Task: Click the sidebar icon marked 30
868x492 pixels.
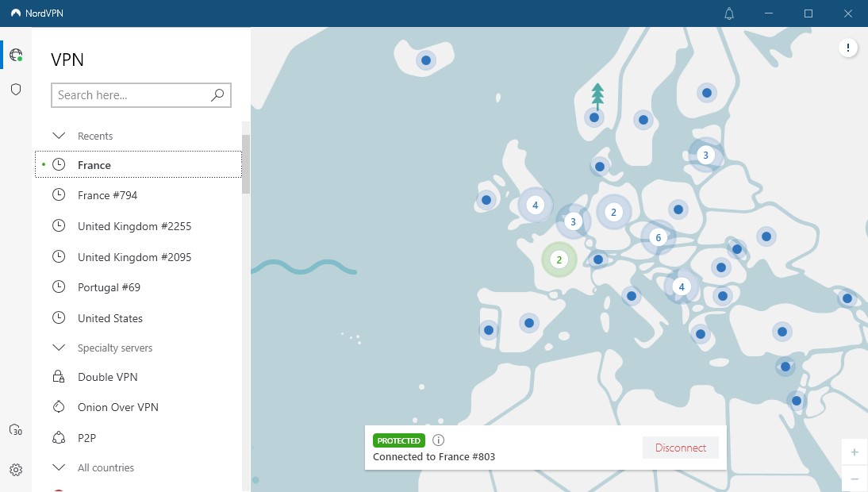Action: pos(16,430)
